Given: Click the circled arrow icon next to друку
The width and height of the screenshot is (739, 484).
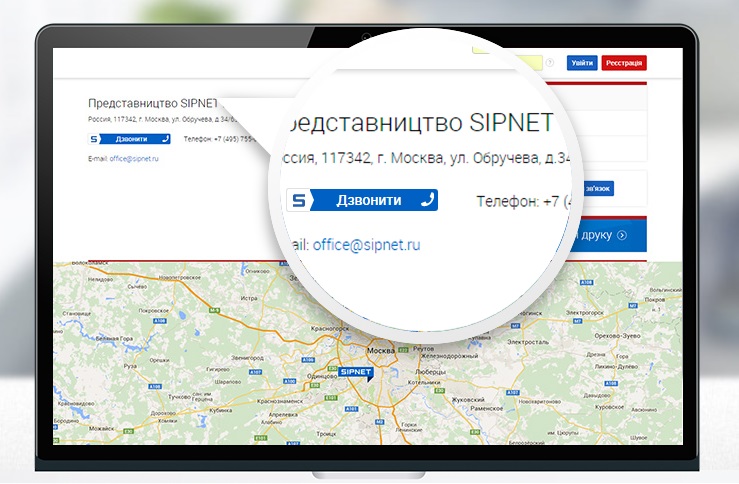Looking at the screenshot, I should [x=622, y=236].
